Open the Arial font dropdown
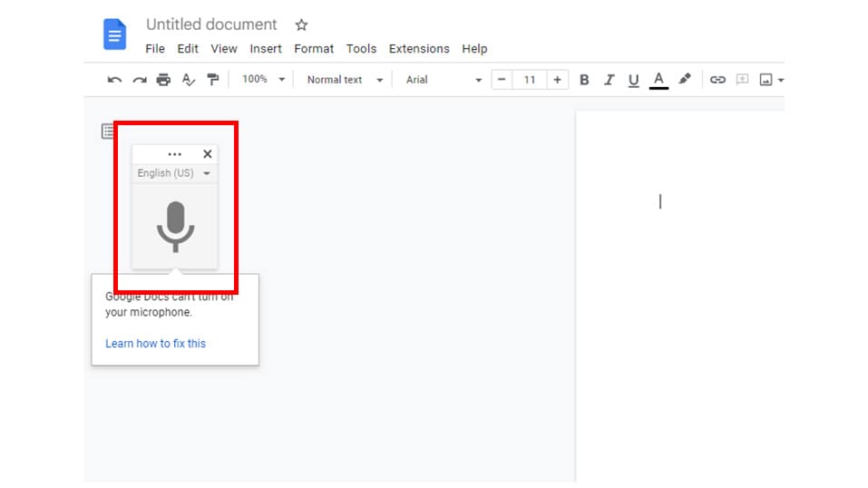Viewport: 868px width, 488px height. point(444,80)
